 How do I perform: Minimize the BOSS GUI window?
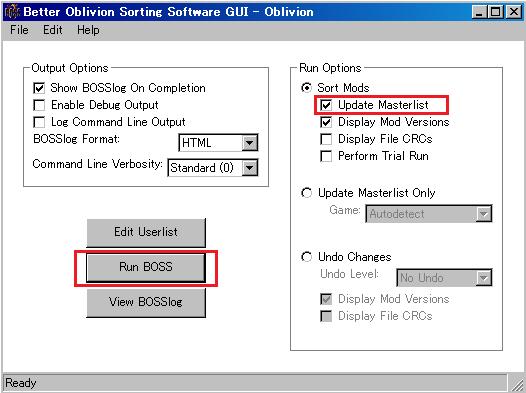(479, 12)
